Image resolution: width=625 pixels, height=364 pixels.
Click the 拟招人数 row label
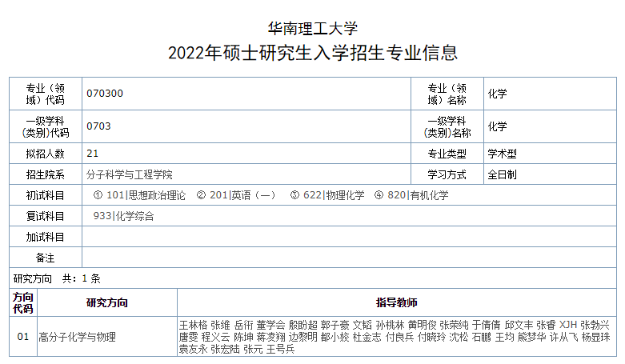(45, 154)
